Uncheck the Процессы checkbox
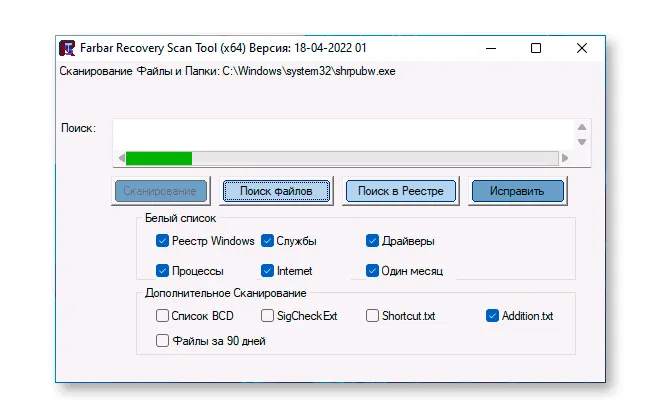The image size is (661, 418). coord(162,271)
